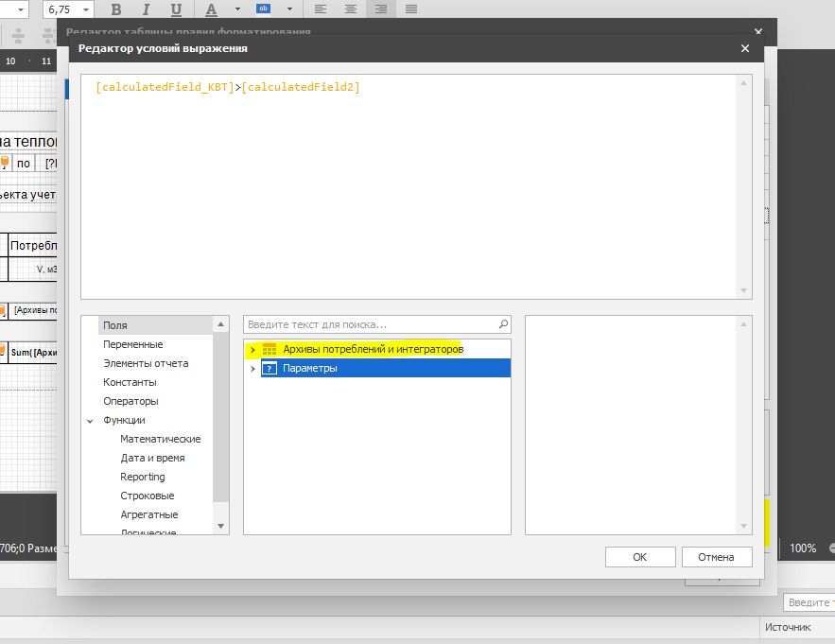835x644 pixels.
Task: Click the align text left icon
Action: [x=321, y=9]
